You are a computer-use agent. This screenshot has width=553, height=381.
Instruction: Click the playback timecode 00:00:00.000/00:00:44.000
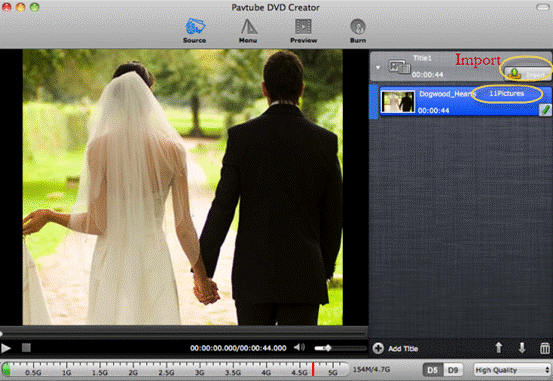[x=238, y=348]
